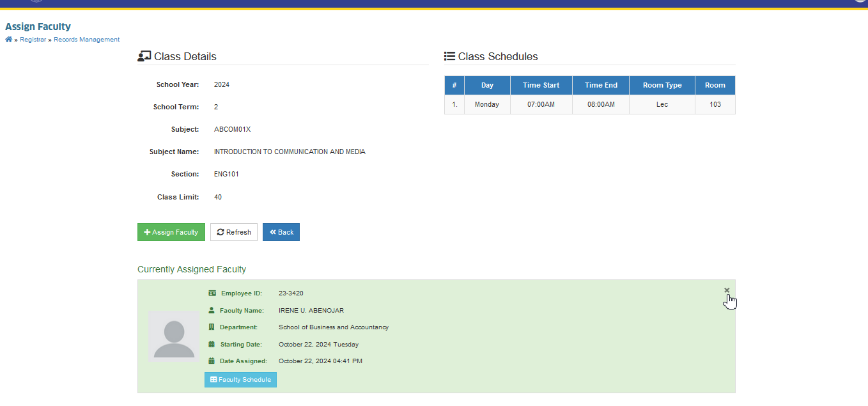868x406 pixels.
Task: Go back using the Back button
Action: pyautogui.click(x=281, y=232)
